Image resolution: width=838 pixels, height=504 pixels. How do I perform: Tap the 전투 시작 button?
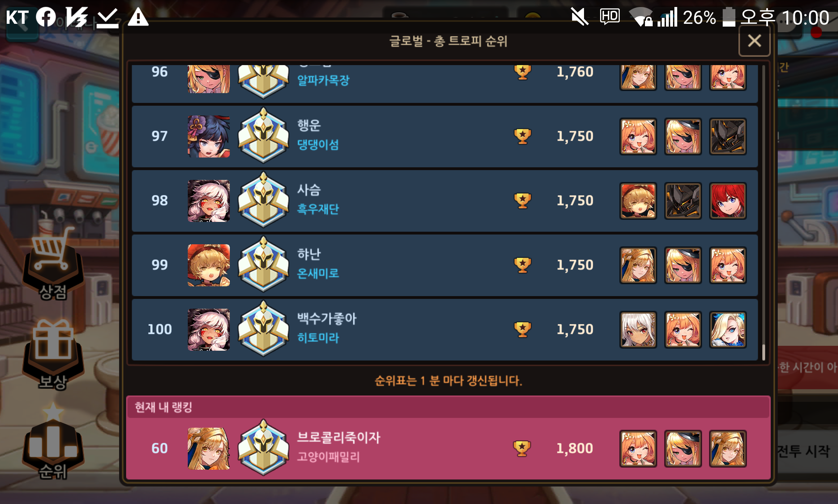point(803,451)
